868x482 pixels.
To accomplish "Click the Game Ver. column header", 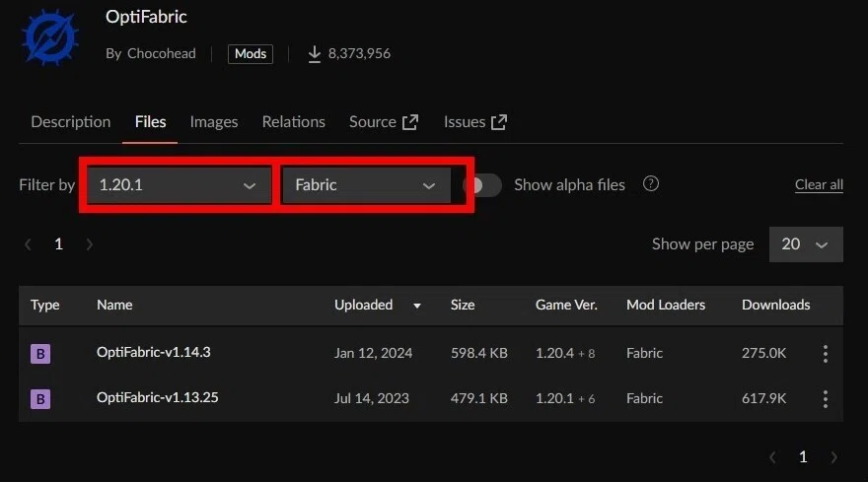I will (x=566, y=305).
